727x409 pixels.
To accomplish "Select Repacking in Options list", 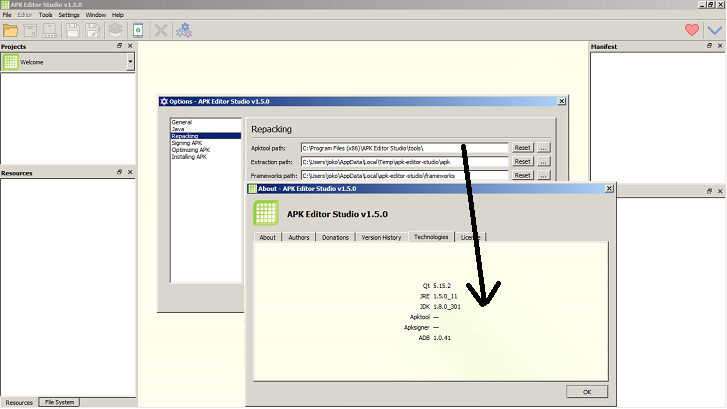I will pos(206,136).
